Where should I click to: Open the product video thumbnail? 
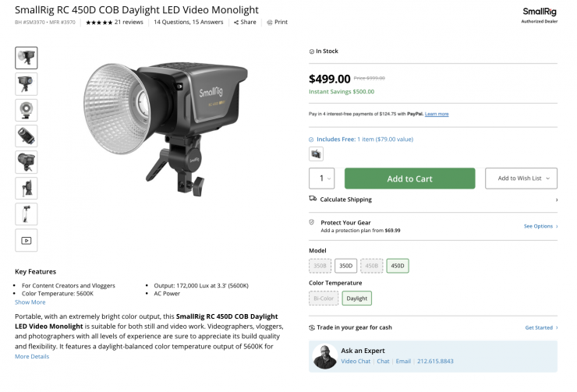26,240
